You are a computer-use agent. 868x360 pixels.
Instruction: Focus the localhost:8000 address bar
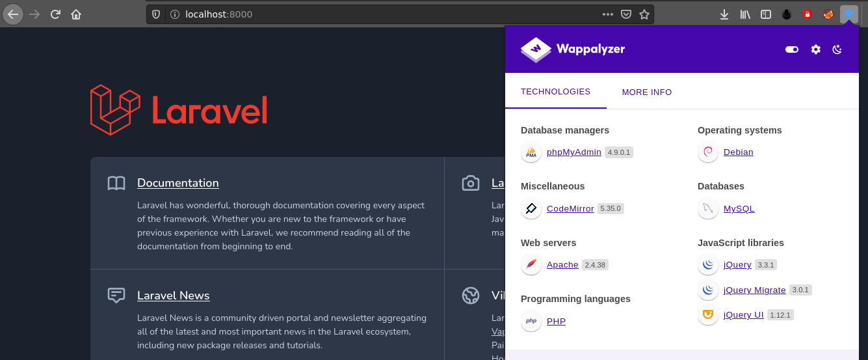390,14
